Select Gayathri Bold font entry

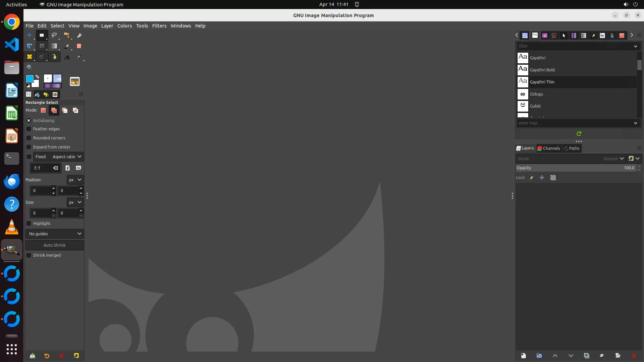point(542,70)
